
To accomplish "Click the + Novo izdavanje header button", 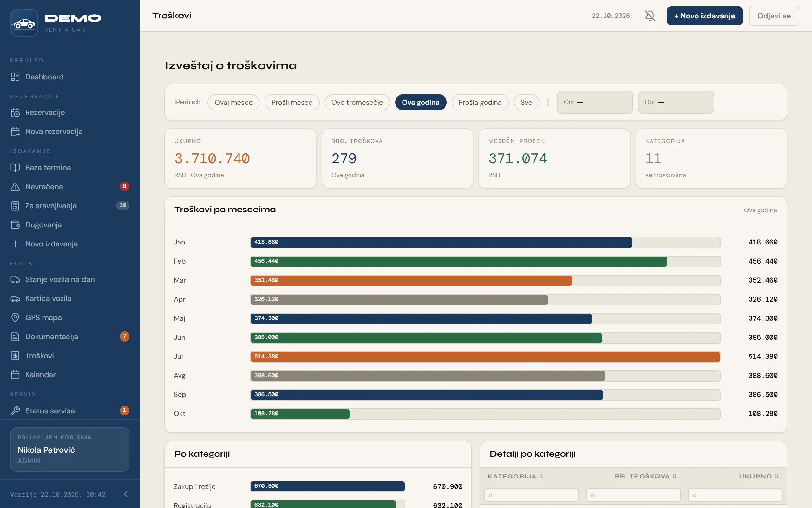I will pyautogui.click(x=704, y=16).
